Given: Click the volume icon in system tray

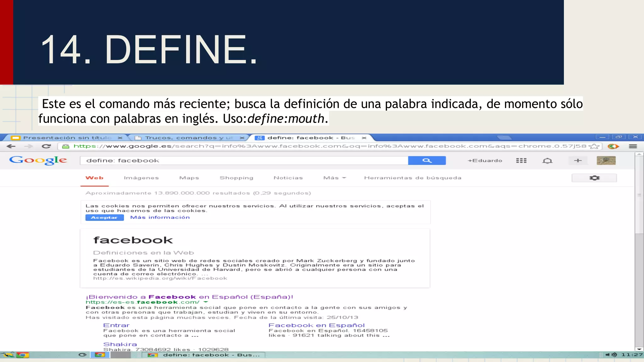Looking at the screenshot, I should coord(611,355).
